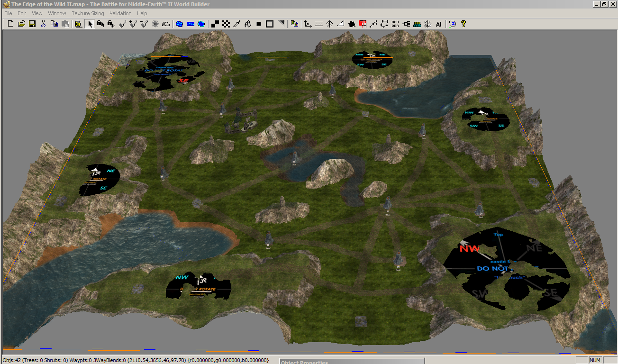The width and height of the screenshot is (618, 364).
Task: Choose the black splat Scorch tool
Action: click(352, 24)
